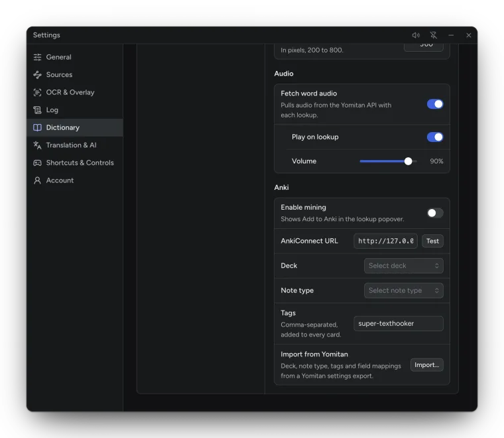
Task: Open the Select note type dropdown
Action: pyautogui.click(x=403, y=291)
